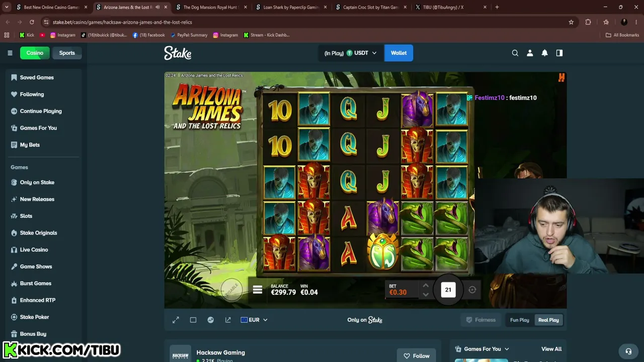Switch to Loan Shark by Paperclip Gaming tab
This screenshot has height=362, width=644.
pos(291,7)
